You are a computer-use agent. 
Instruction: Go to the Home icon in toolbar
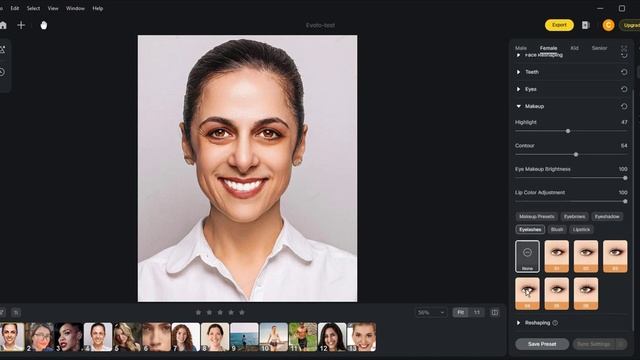[x=2, y=25]
